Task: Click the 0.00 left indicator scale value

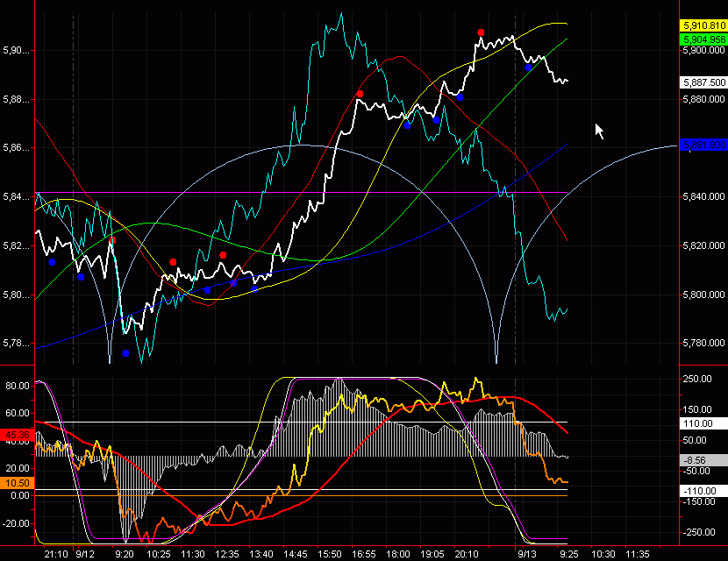Action: coord(20,495)
